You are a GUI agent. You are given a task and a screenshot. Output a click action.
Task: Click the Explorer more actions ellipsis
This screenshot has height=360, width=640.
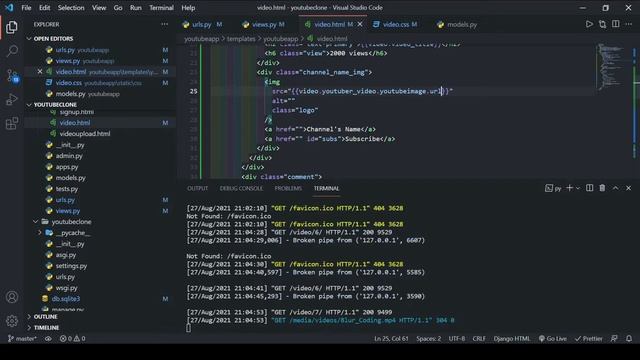[x=164, y=24]
